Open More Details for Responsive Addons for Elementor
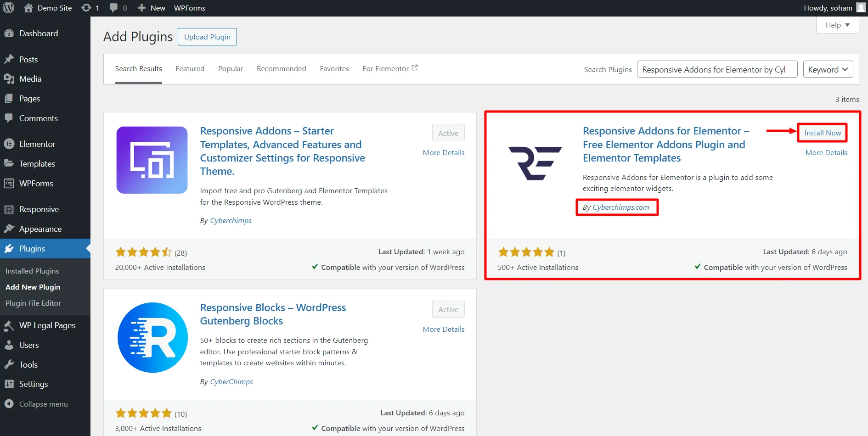 826,152
